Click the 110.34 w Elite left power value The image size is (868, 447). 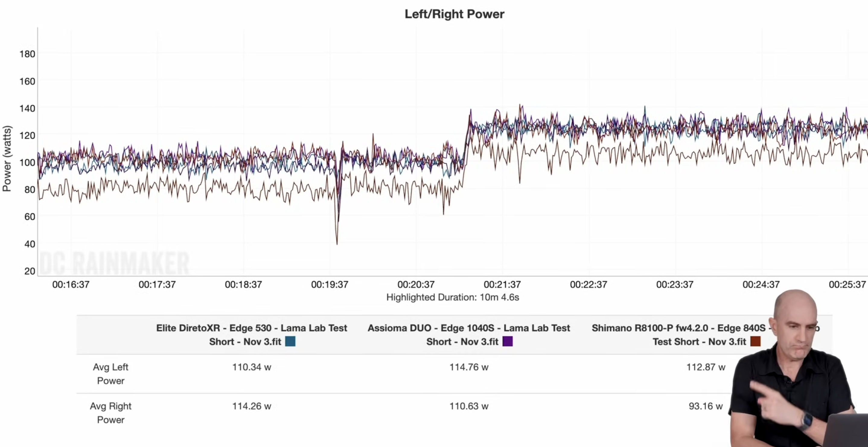[251, 367]
